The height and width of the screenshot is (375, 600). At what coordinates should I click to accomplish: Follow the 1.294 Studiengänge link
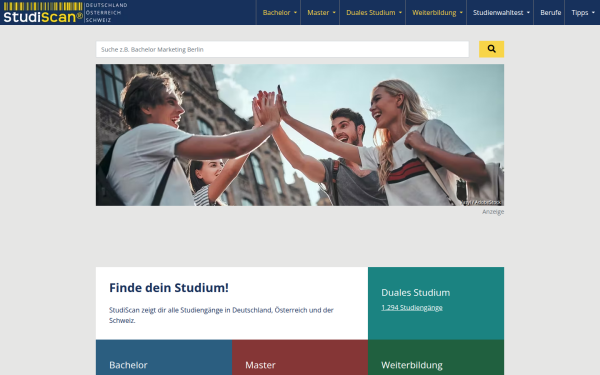pyautogui.click(x=412, y=308)
